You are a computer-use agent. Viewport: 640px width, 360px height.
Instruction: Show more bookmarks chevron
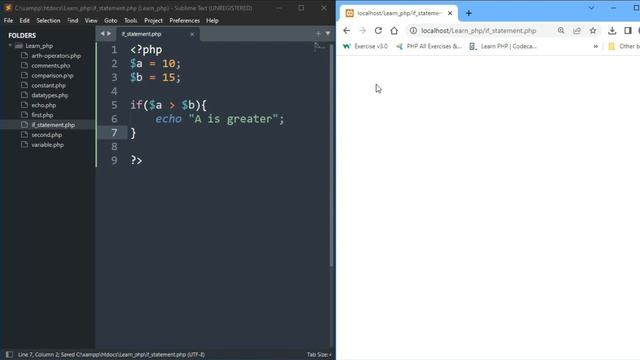tap(596, 46)
